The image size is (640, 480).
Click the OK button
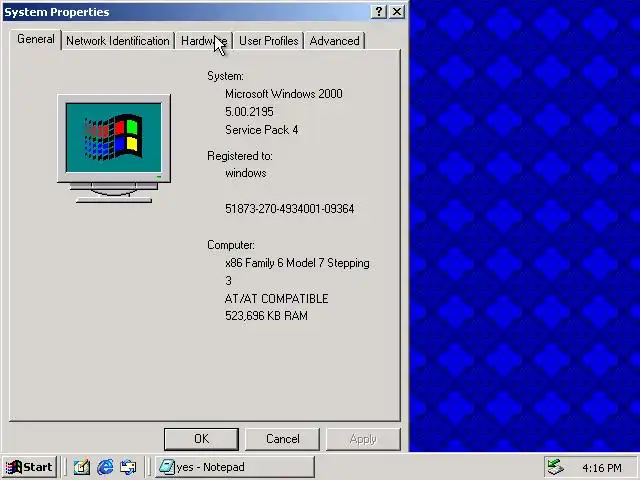201,439
